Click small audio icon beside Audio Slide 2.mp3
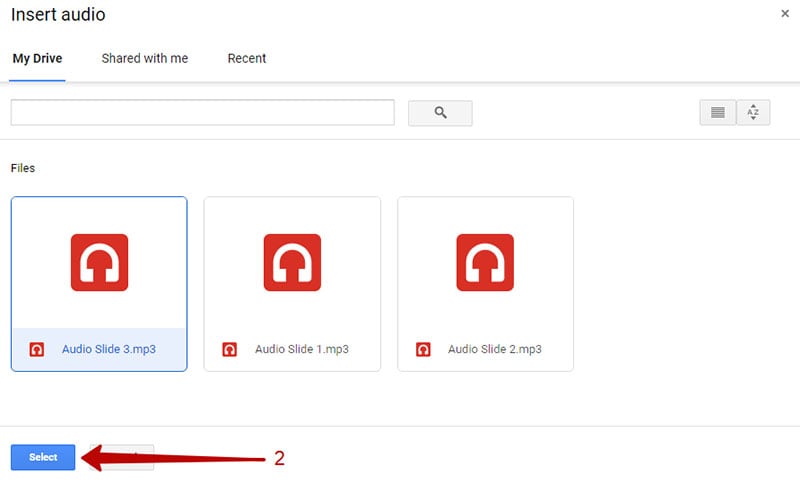This screenshot has height=483, width=800. tap(423, 349)
